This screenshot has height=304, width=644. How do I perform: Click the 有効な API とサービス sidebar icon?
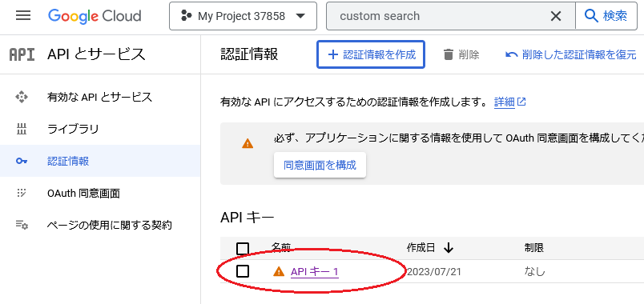pyautogui.click(x=22, y=98)
